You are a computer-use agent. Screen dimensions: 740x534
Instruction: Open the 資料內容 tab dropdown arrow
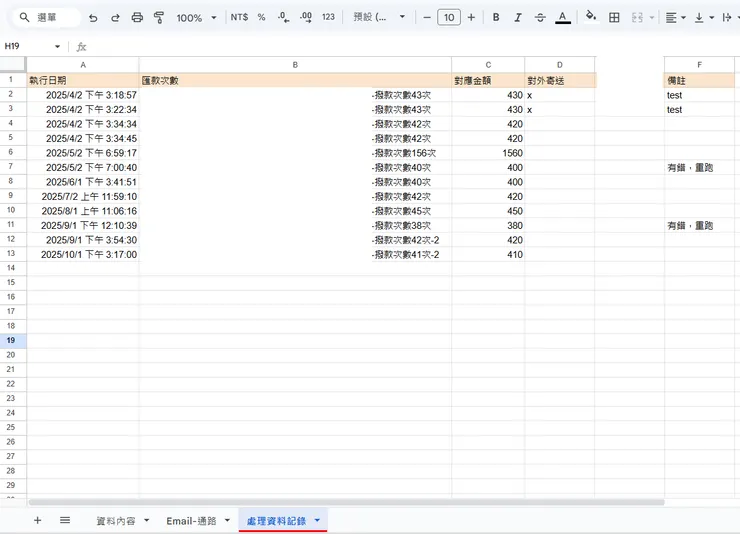146,520
